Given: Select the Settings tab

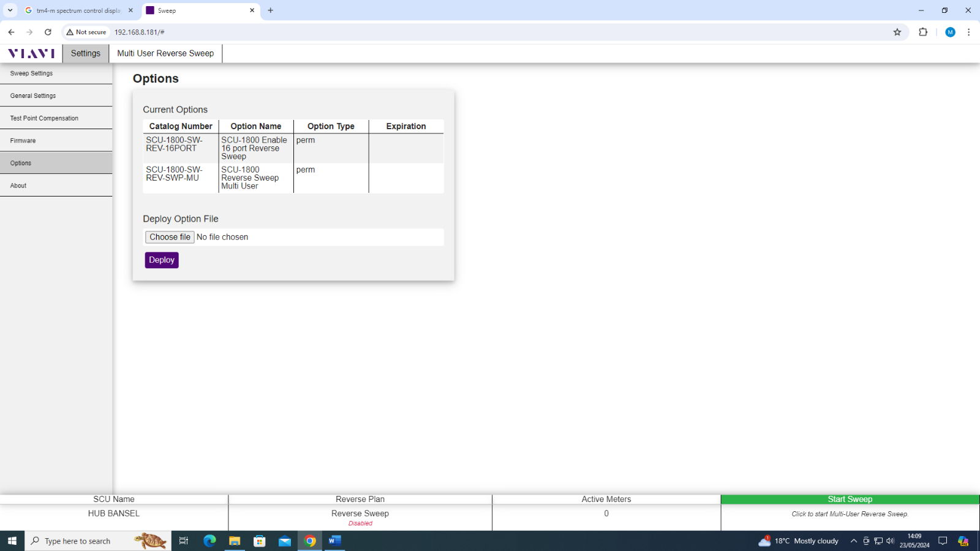Looking at the screenshot, I should [85, 53].
